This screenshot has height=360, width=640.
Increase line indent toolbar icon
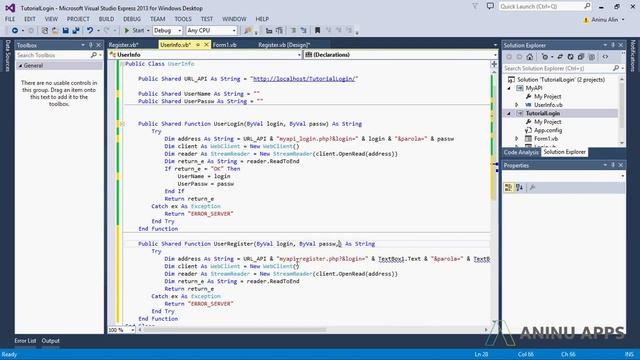[279, 31]
